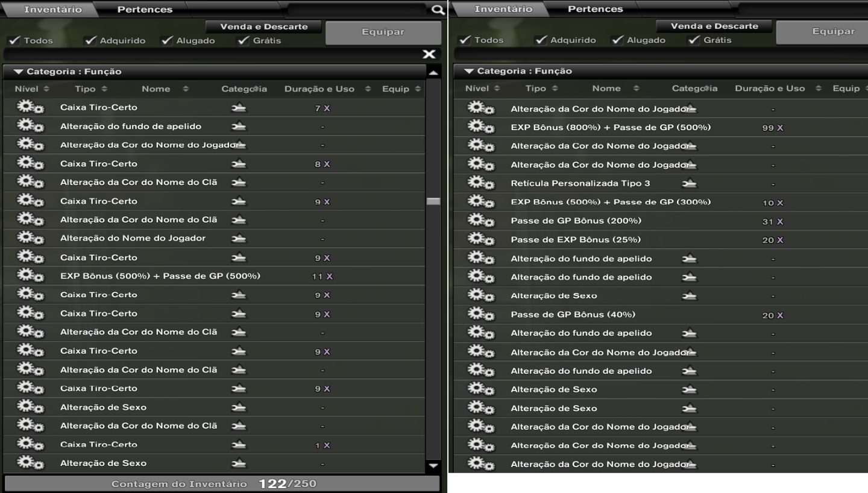Screen dimensions: 868x493
Task: Click gear icon of EXP Bônus (500%) + GP (300%)
Action: tap(481, 203)
